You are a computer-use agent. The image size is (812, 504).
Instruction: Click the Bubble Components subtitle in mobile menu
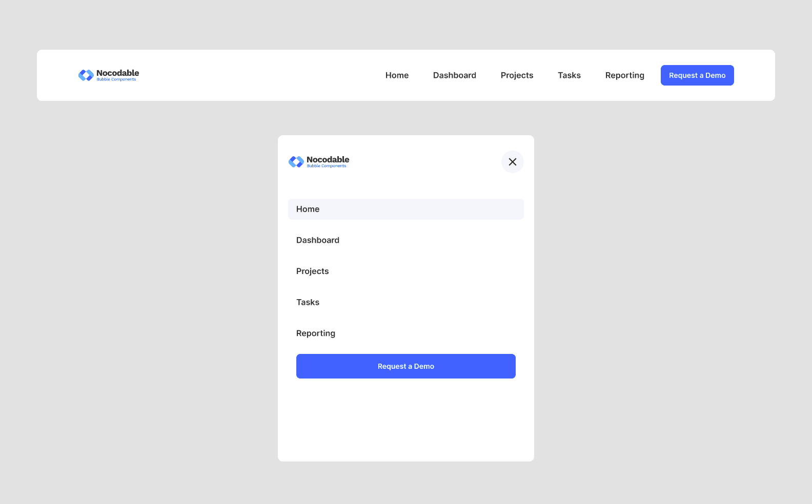(327, 166)
